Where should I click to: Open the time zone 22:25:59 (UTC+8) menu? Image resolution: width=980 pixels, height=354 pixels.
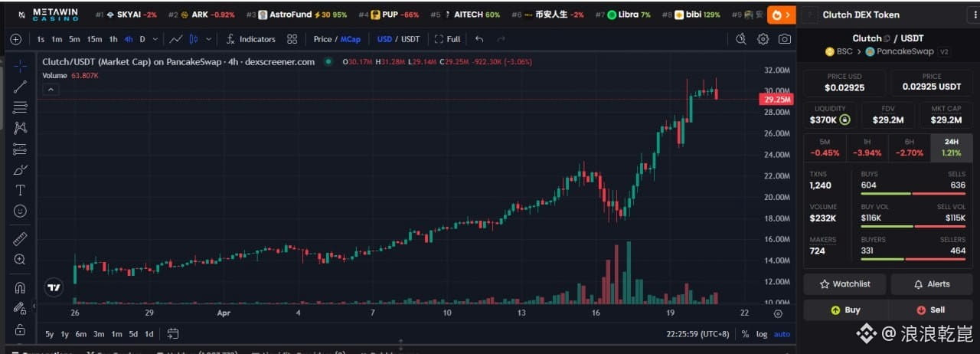pyautogui.click(x=697, y=334)
